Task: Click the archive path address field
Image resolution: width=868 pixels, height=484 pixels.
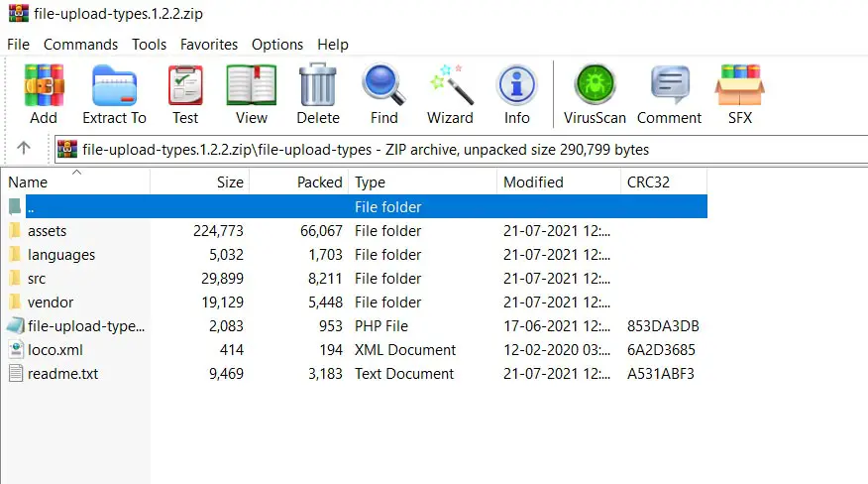Action: [x=461, y=149]
